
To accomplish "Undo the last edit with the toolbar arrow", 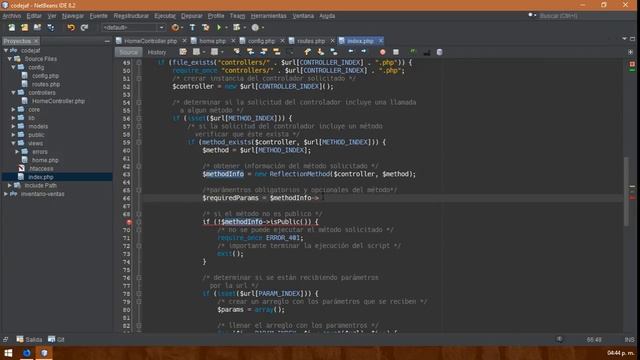I will [71, 27].
